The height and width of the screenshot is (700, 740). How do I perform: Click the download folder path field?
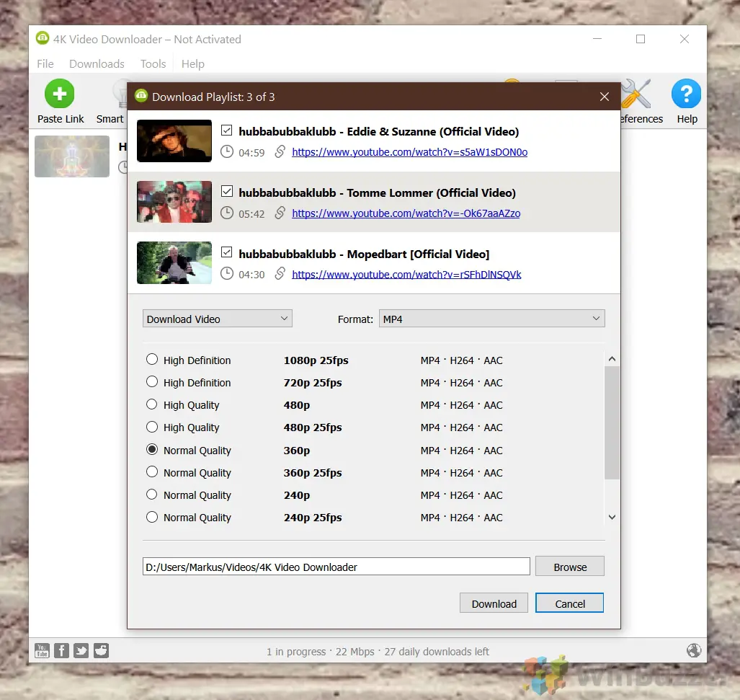336,567
